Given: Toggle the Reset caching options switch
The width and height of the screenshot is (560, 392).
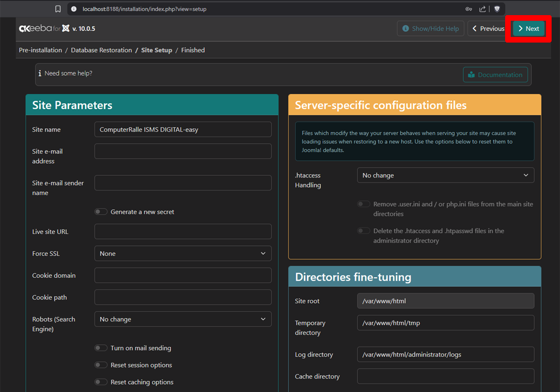Looking at the screenshot, I should [x=101, y=381].
